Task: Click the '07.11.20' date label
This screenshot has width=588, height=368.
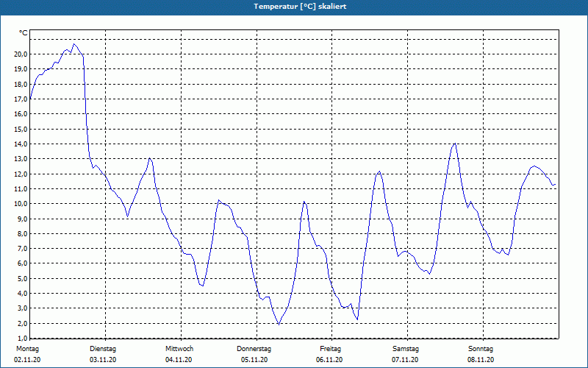Action: tap(405, 360)
